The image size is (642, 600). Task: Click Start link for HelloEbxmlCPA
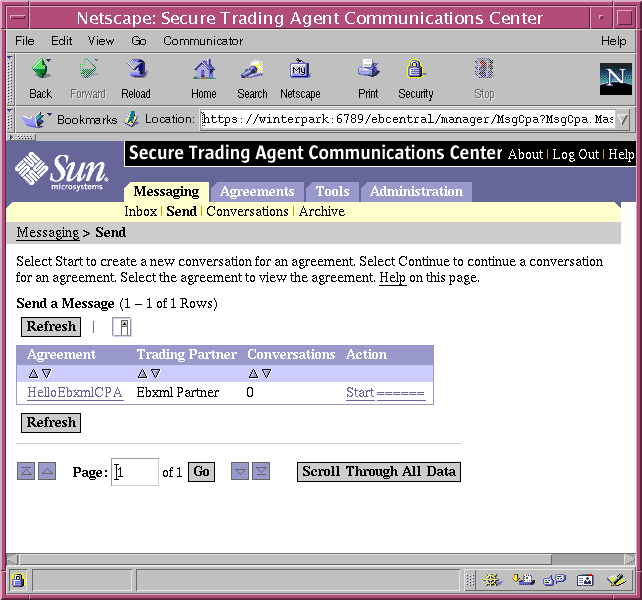pyautogui.click(x=360, y=392)
